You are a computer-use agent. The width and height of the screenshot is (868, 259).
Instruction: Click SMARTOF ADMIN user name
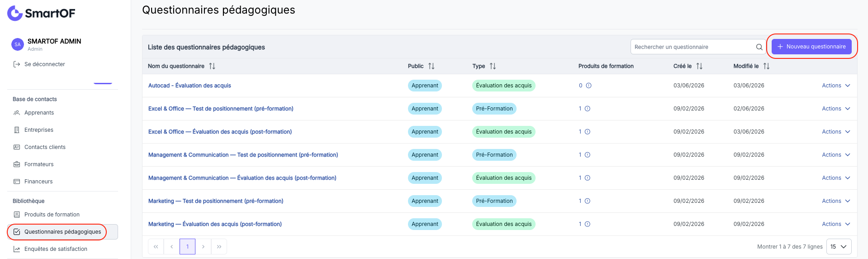click(x=54, y=41)
